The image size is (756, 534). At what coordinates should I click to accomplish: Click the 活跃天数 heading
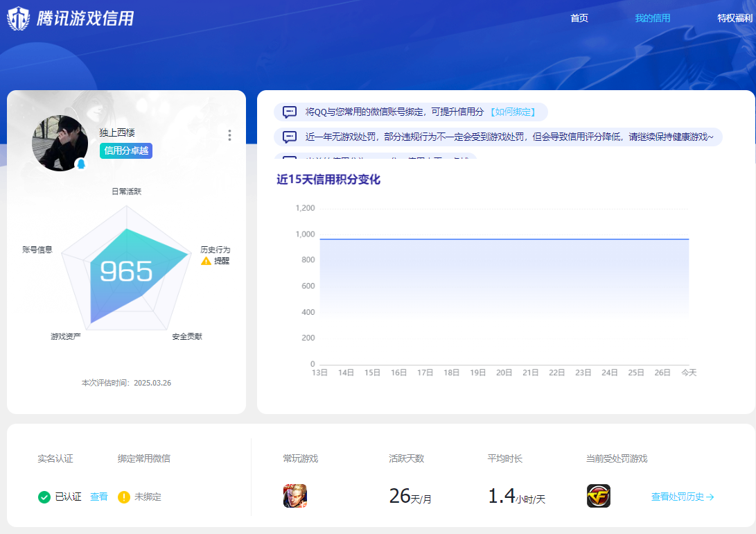(407, 458)
